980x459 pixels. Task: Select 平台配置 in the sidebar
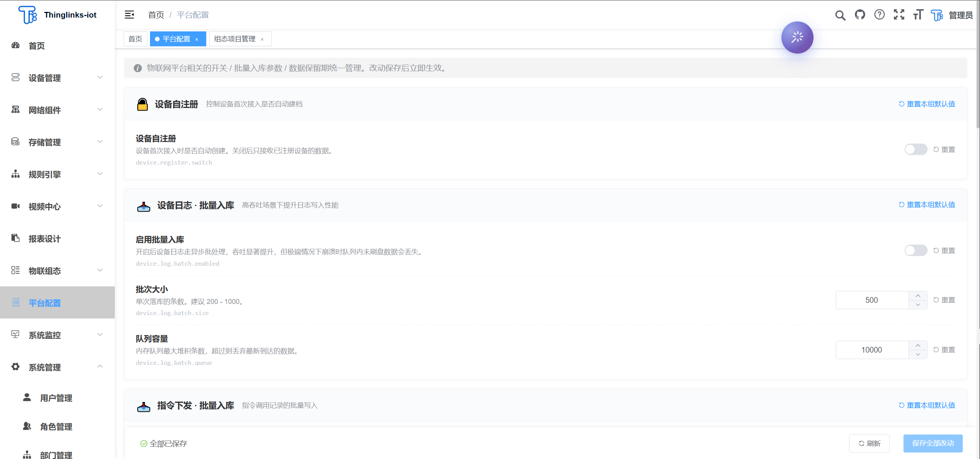[57, 302]
